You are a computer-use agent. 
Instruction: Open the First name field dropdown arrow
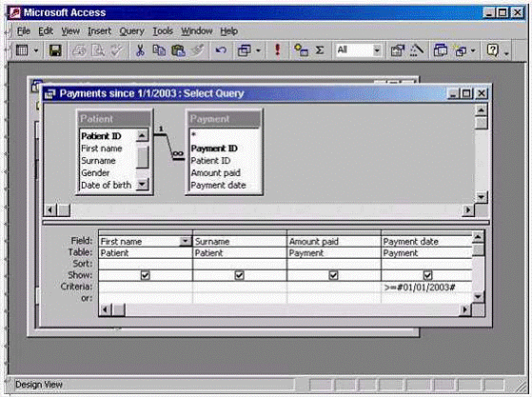[186, 241]
